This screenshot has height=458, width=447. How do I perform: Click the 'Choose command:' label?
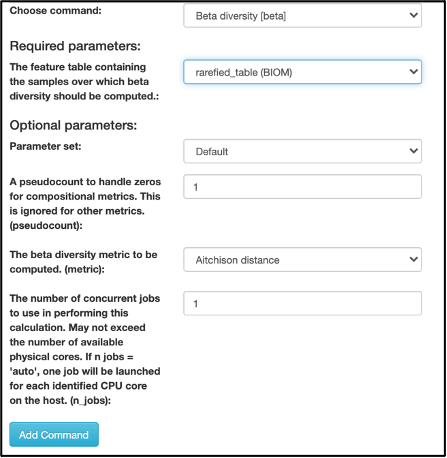coord(55,11)
